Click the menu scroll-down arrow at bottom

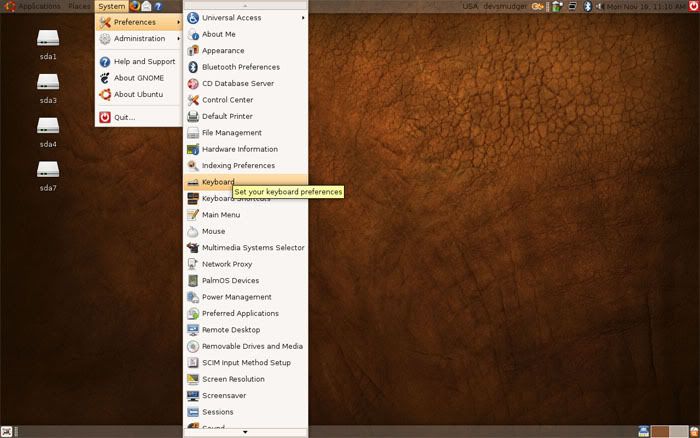pyautogui.click(x=245, y=432)
